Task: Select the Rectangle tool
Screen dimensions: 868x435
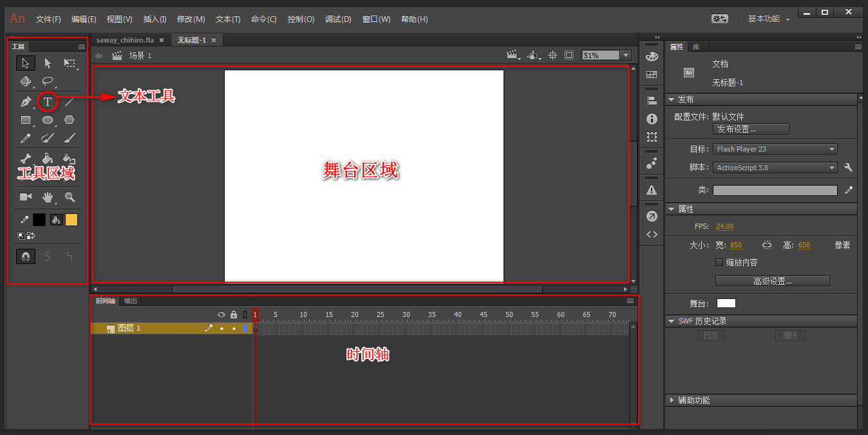Action: coord(26,120)
